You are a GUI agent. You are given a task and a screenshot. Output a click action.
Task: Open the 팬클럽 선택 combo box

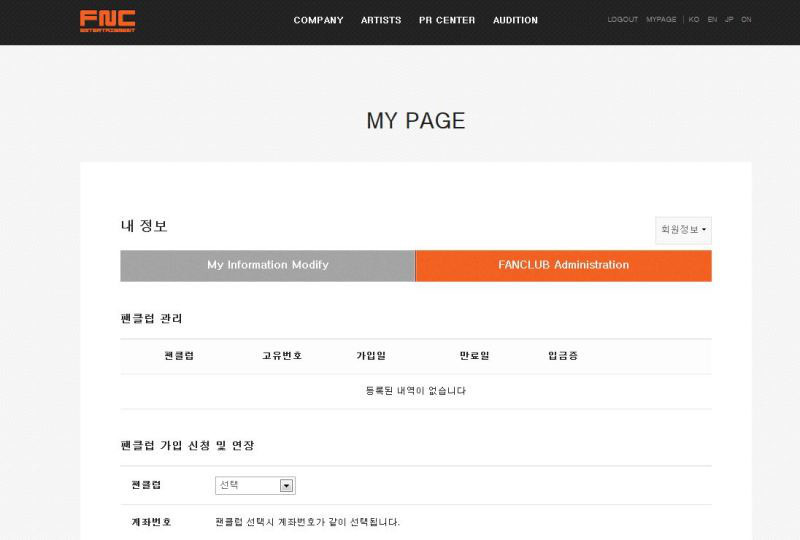(248, 485)
